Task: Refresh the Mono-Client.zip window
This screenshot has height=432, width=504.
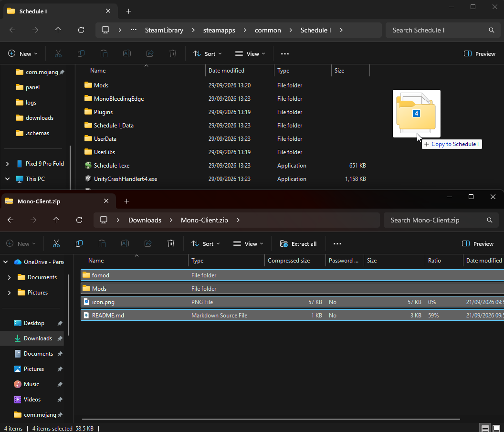Action: (79, 220)
